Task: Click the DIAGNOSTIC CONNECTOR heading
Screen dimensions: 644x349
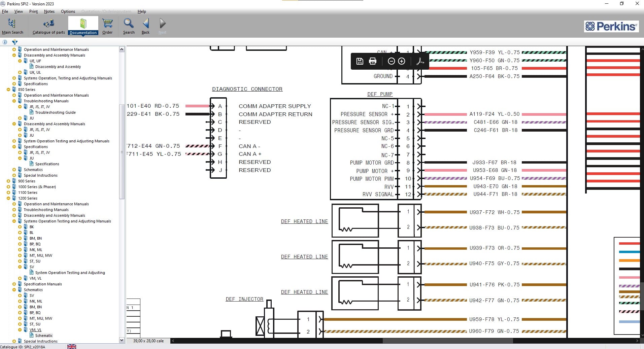Action: (247, 89)
